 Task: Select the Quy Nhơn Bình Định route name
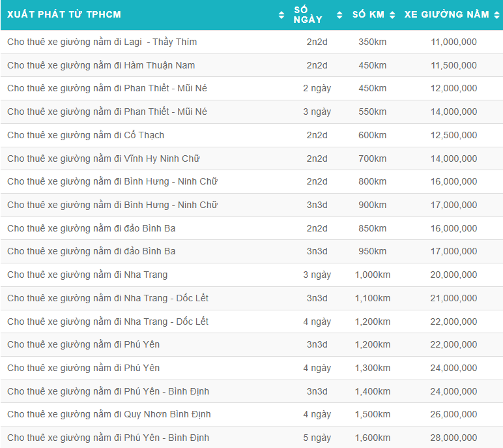coord(109,414)
